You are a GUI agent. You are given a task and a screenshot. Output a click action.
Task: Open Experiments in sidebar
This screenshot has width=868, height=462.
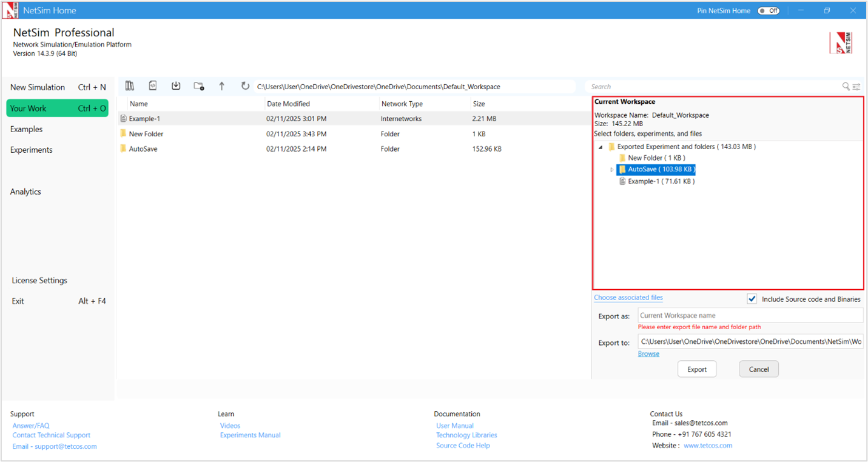32,150
